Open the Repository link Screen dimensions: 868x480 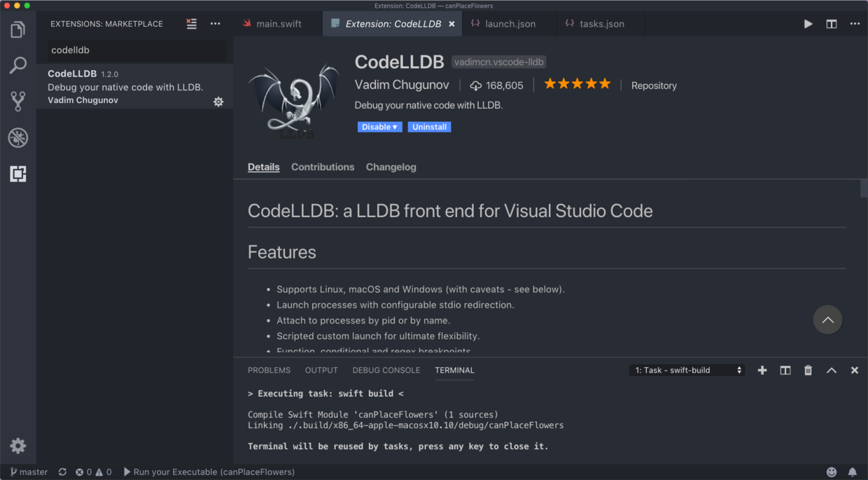[654, 85]
